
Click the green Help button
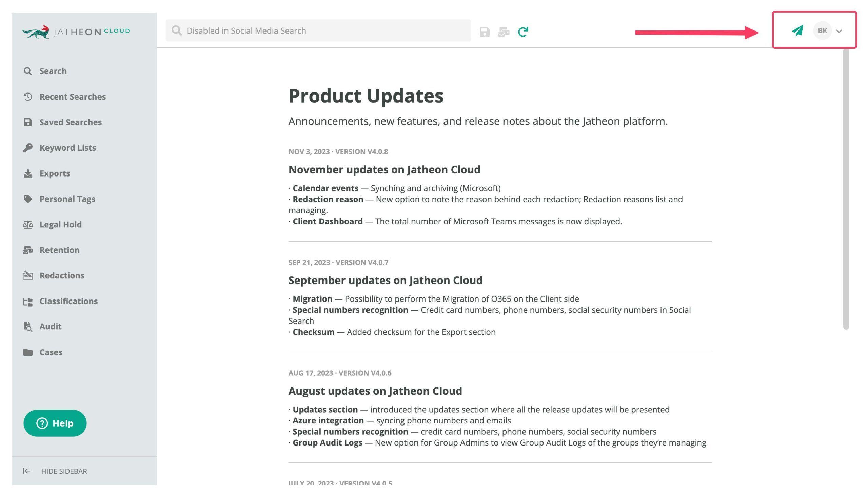(55, 423)
